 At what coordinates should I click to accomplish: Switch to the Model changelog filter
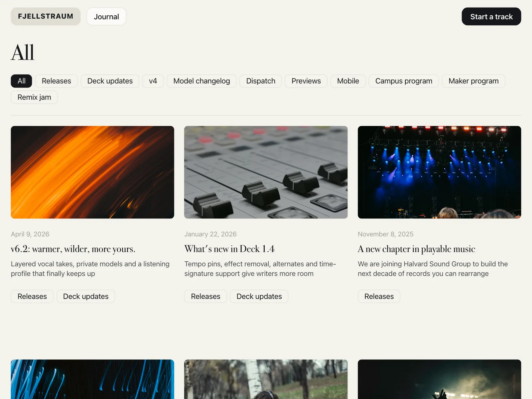click(x=202, y=81)
